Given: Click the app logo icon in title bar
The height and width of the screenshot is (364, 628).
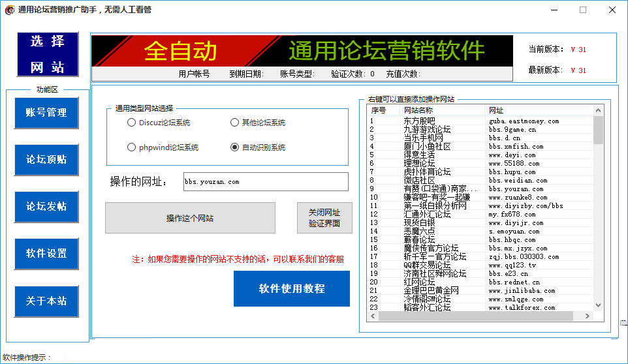Looking at the screenshot, I should (x=9, y=10).
